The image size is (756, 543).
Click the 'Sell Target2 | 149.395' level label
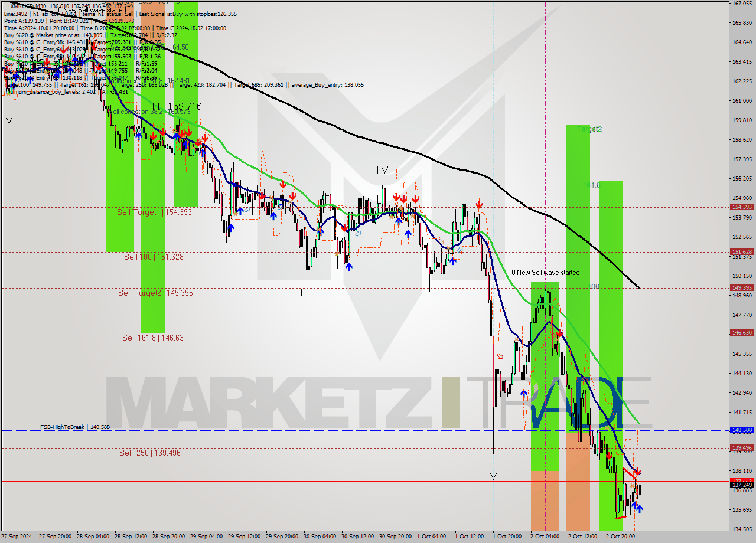click(x=155, y=293)
